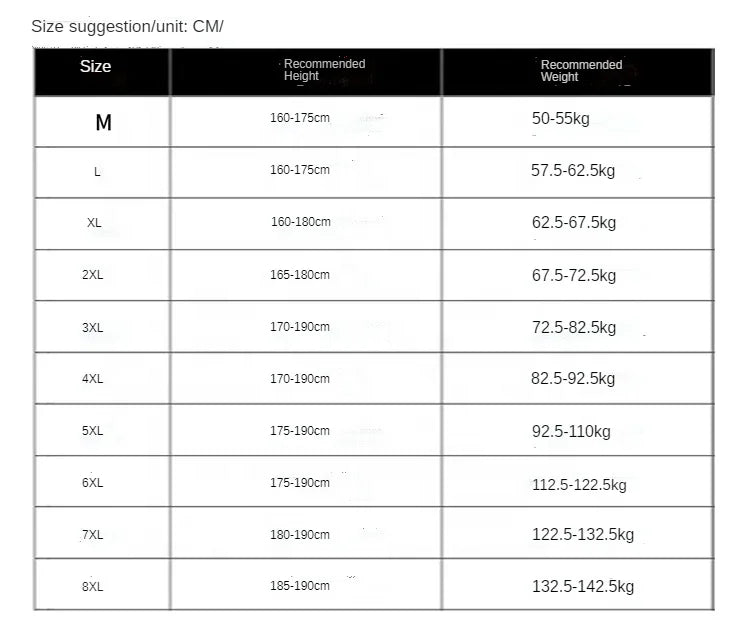750x632 pixels.
Task: Select the L size cell
Action: pyautogui.click(x=97, y=172)
